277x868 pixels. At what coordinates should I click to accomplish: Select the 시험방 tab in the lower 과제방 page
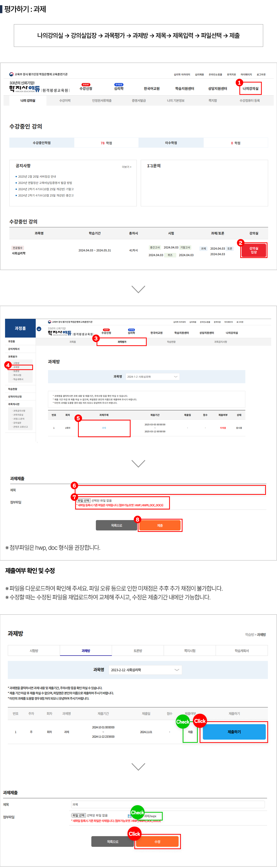click(x=34, y=651)
